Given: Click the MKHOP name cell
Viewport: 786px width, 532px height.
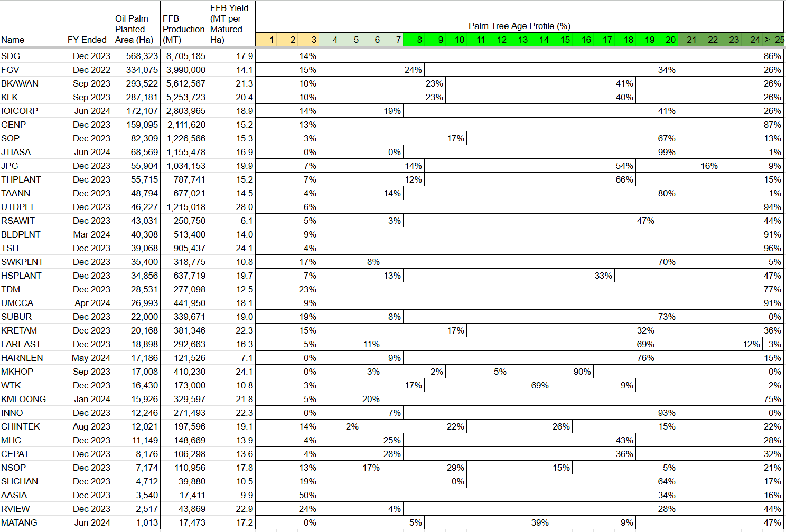Looking at the screenshot, I should click(33, 372).
